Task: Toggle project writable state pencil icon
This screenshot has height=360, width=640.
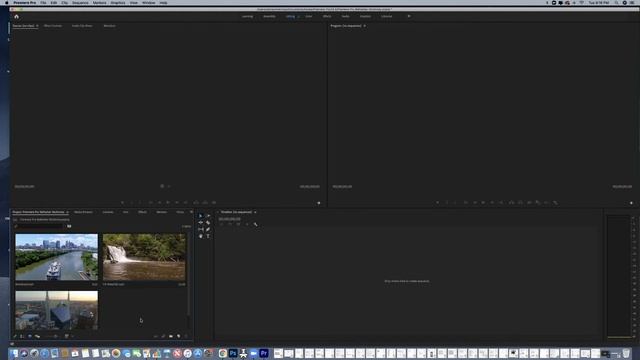Action: click(15, 336)
